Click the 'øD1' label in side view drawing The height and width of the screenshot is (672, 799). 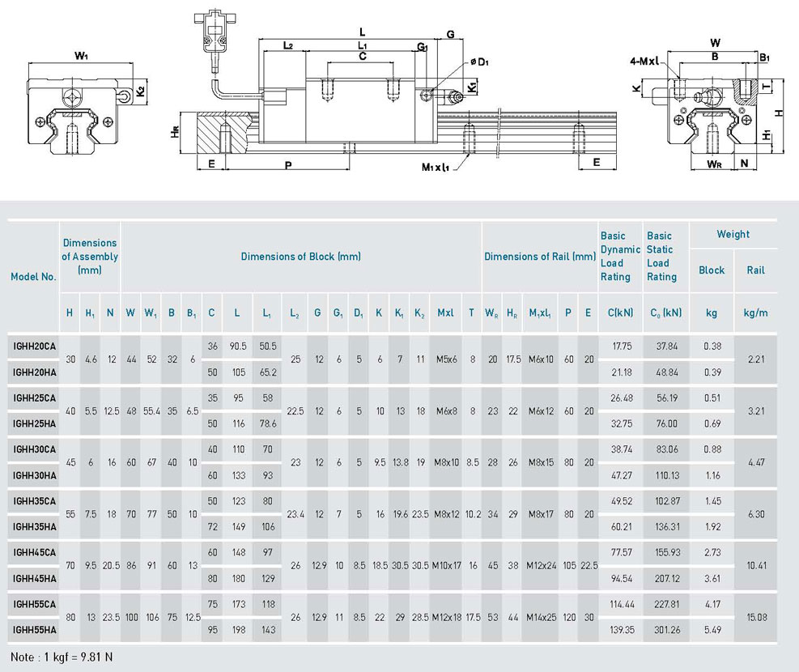(x=479, y=62)
